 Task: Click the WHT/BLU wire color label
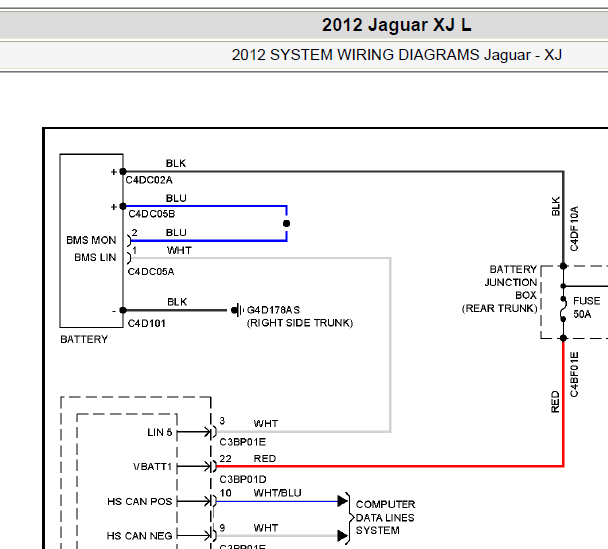click(277, 493)
